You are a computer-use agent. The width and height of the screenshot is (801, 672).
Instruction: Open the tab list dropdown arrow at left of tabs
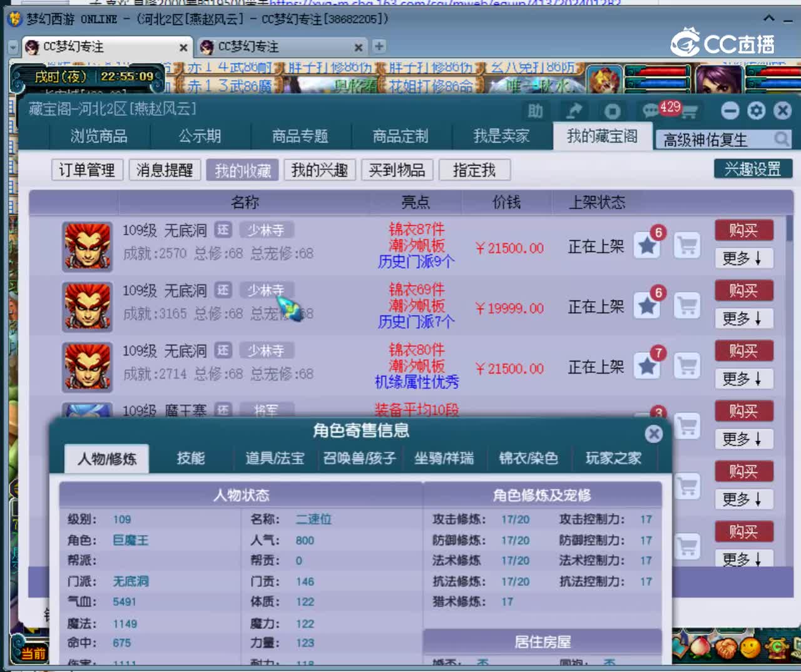[x=13, y=48]
